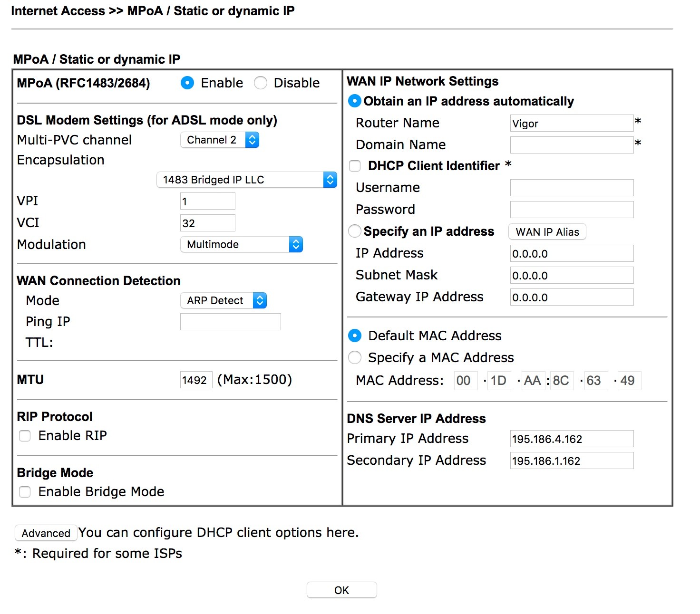This screenshot has width=700, height=614.
Task: Select the MPoA Disable radio button
Action: click(x=261, y=83)
